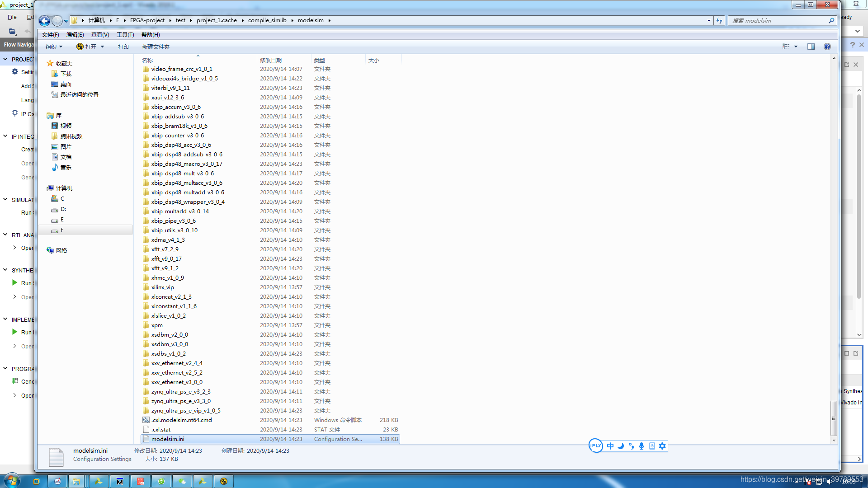Open the 工具(T) menu
Viewport: 868px width, 488px height.
click(x=125, y=35)
